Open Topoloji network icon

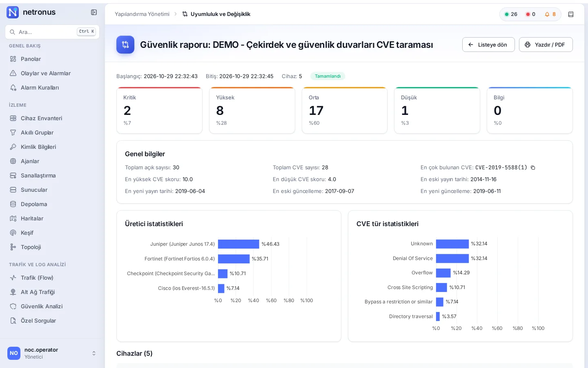(x=13, y=247)
